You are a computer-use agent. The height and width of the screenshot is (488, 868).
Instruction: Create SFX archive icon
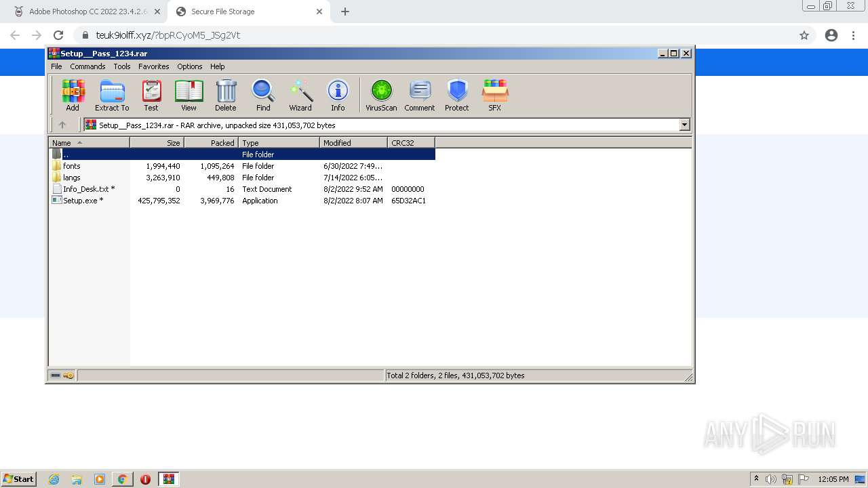pos(495,95)
